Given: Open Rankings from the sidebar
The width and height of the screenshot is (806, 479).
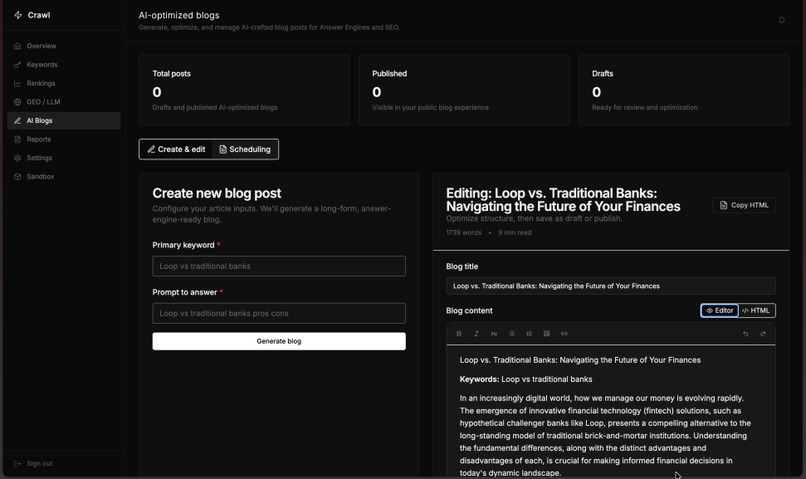Looking at the screenshot, I should click(64, 83).
